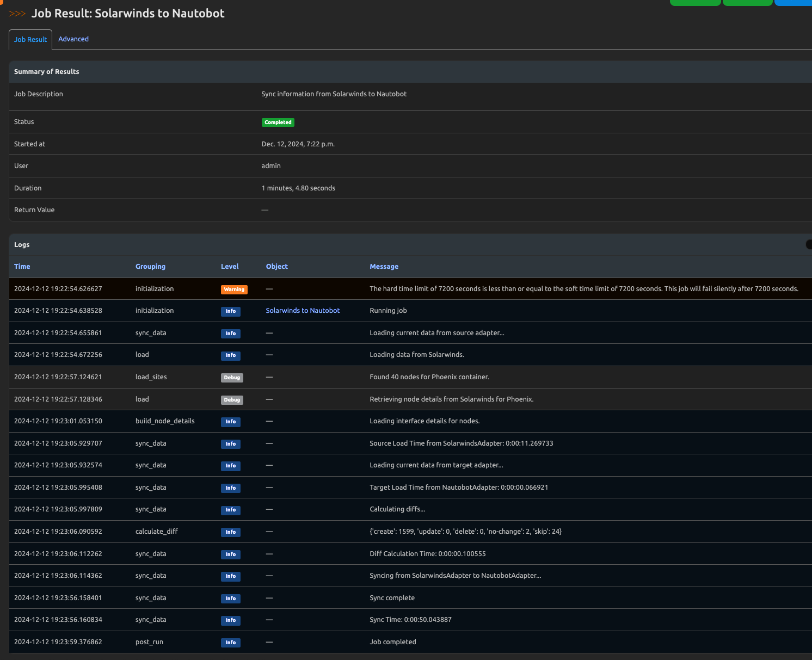Sort logs by the Time column header
This screenshot has height=660, width=812.
pos(22,267)
